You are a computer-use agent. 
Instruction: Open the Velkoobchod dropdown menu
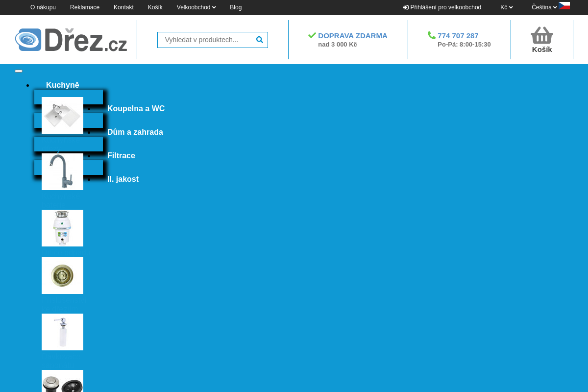click(196, 7)
